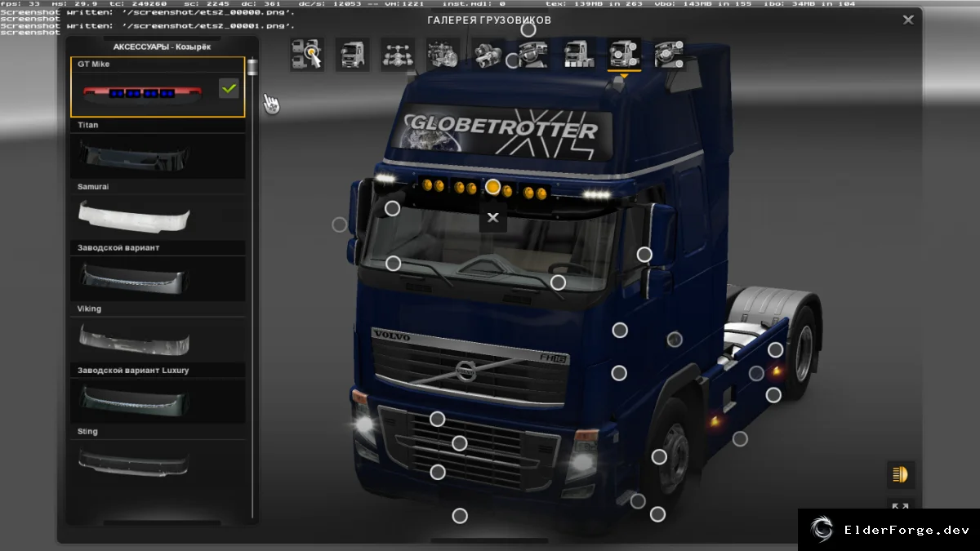This screenshot has height=551, width=980.
Task: Select the Заводской вариант visor thumbnail
Action: pos(158,272)
